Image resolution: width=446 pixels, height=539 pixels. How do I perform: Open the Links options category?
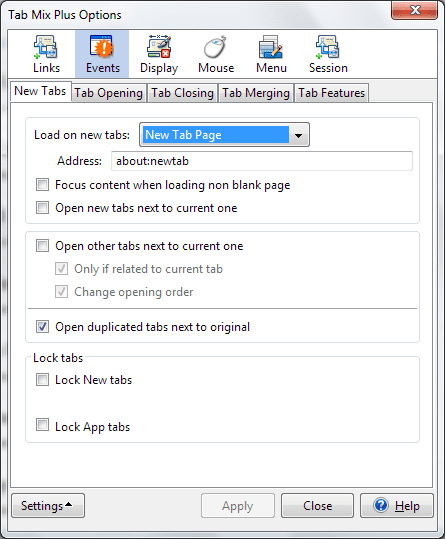(x=46, y=54)
